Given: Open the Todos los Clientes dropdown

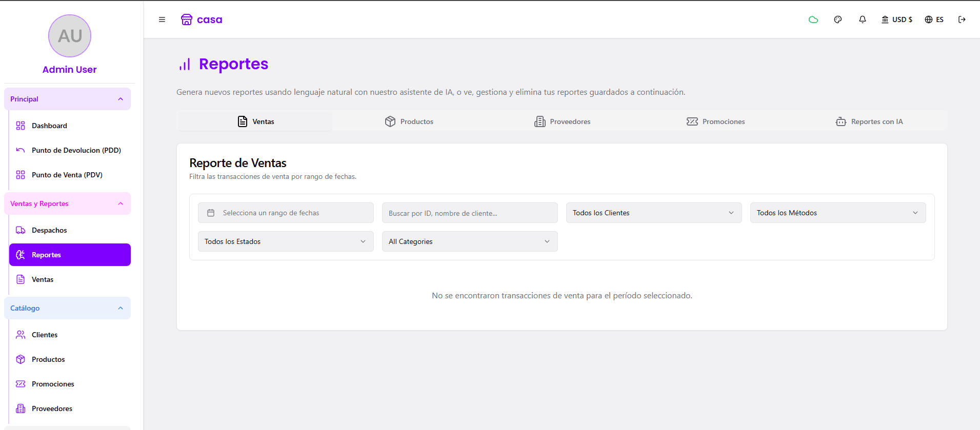Looking at the screenshot, I should [x=654, y=213].
